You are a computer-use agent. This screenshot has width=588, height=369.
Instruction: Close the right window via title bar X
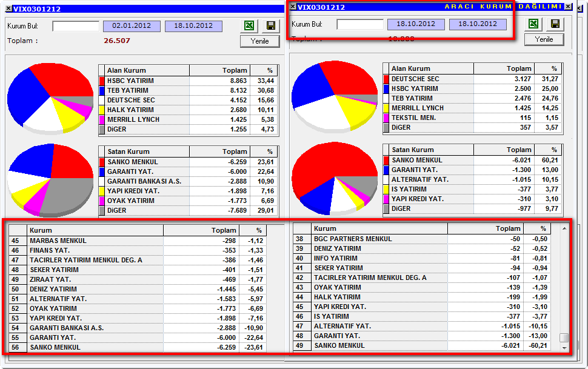click(569, 7)
